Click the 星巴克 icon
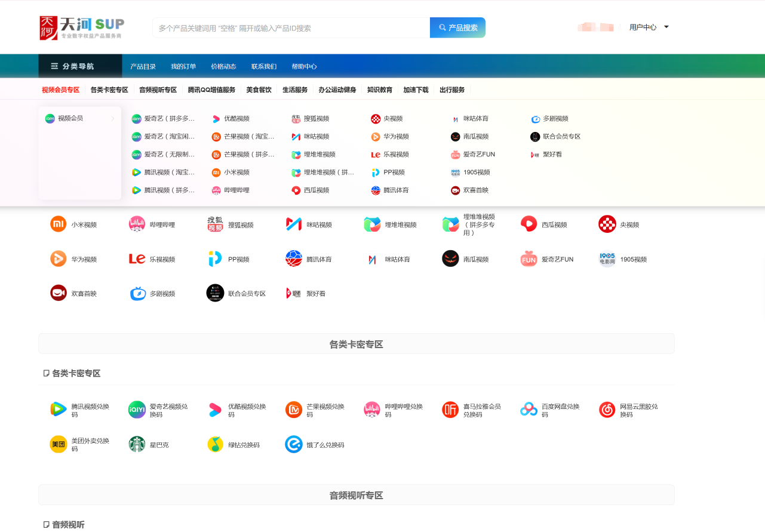 click(x=137, y=444)
